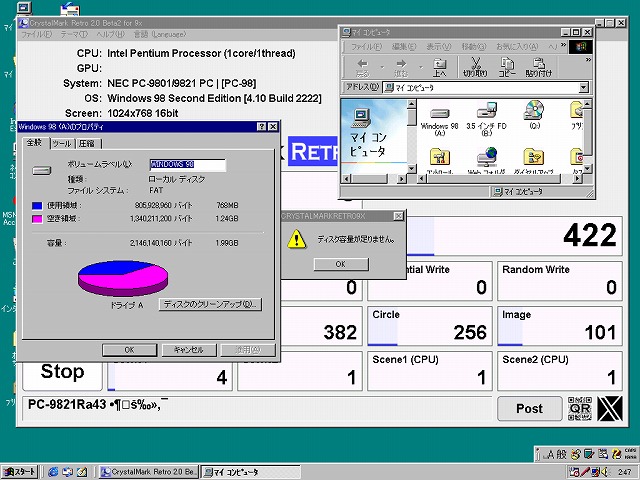Go up one level with 上へ icon

439,67
